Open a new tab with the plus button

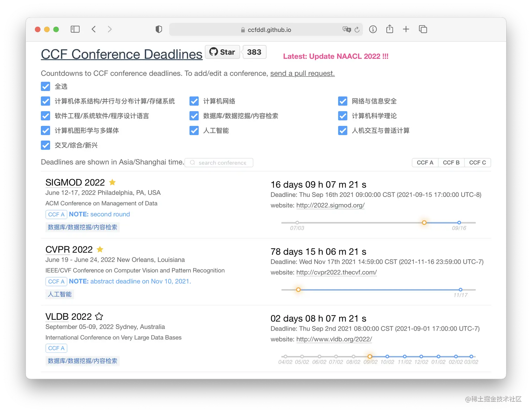406,29
